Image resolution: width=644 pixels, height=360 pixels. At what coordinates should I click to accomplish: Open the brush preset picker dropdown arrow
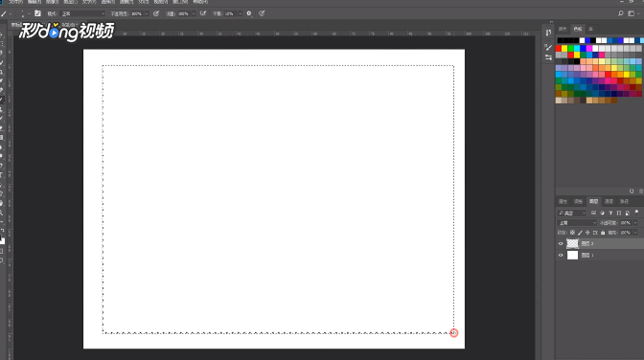coord(29,14)
